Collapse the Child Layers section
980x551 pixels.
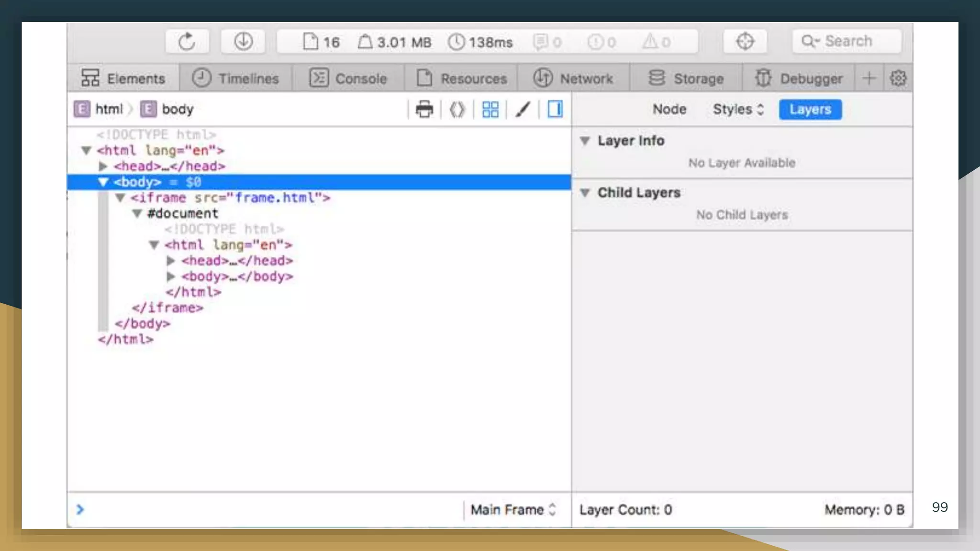coord(585,193)
